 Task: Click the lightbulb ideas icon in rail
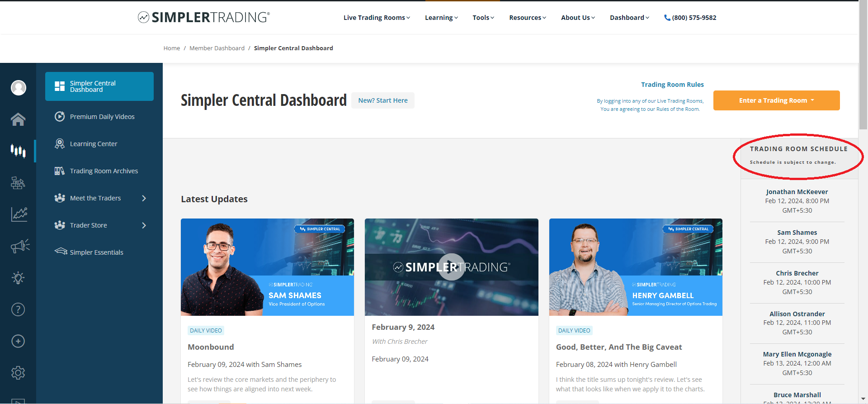click(18, 278)
